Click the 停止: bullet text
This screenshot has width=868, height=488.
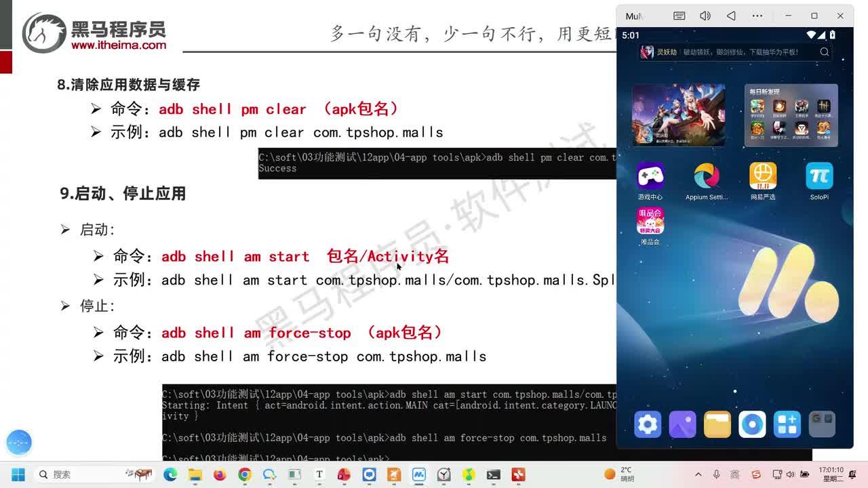(98, 306)
